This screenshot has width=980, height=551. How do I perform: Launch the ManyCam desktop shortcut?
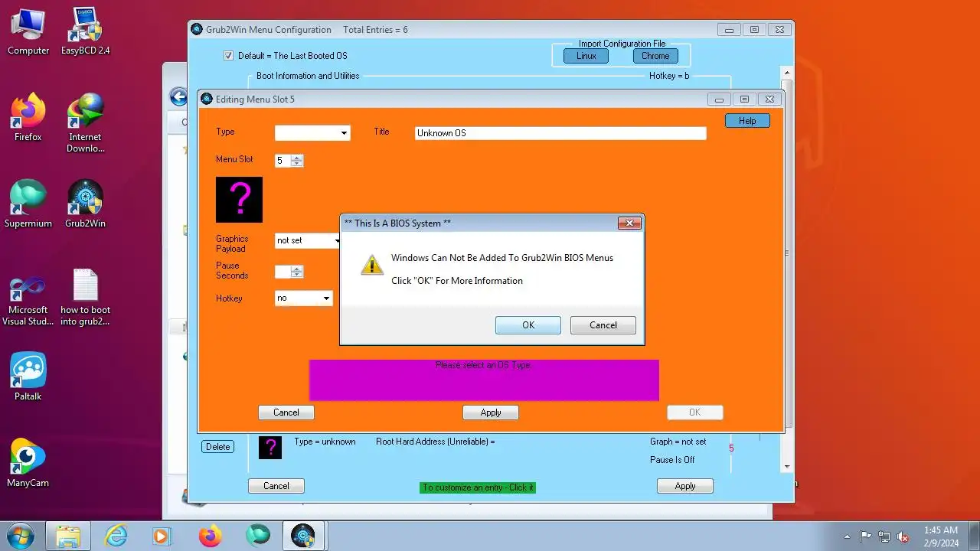pyautogui.click(x=28, y=465)
